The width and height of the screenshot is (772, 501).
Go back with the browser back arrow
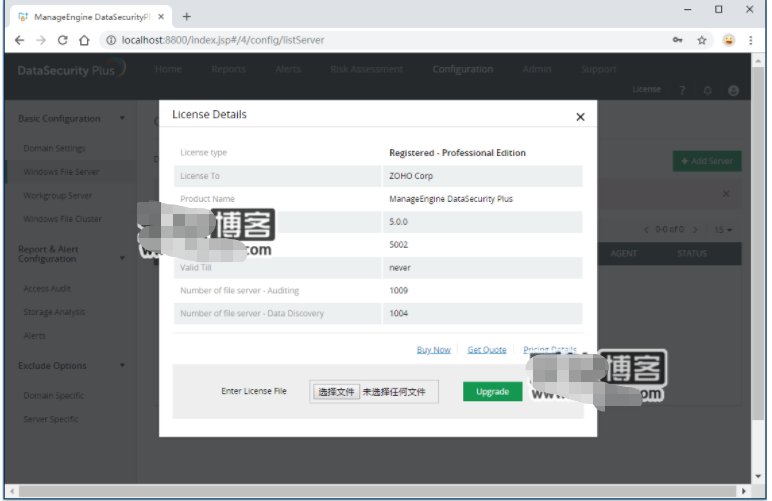[x=19, y=40]
